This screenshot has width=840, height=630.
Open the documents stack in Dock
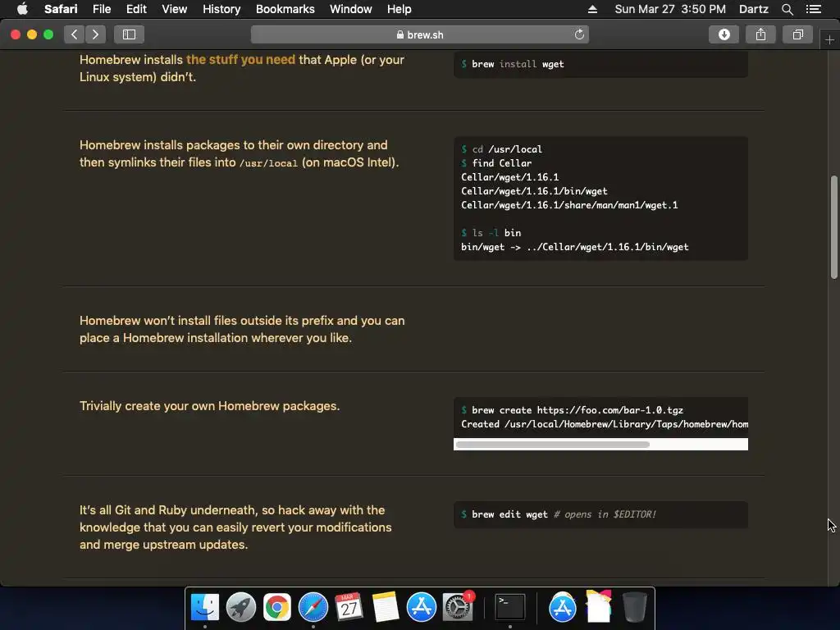598,606
